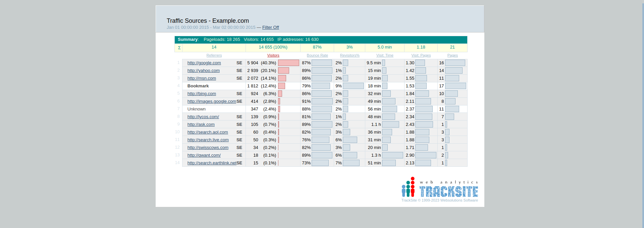Open the http://google.com referrer link
Viewport: 644px width, 228px height.
[x=204, y=63]
